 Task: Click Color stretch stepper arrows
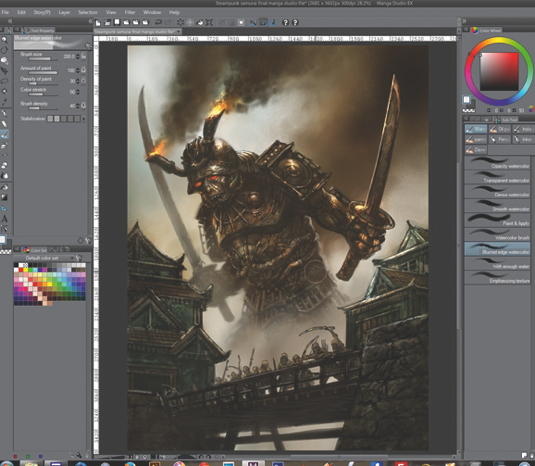(78, 92)
